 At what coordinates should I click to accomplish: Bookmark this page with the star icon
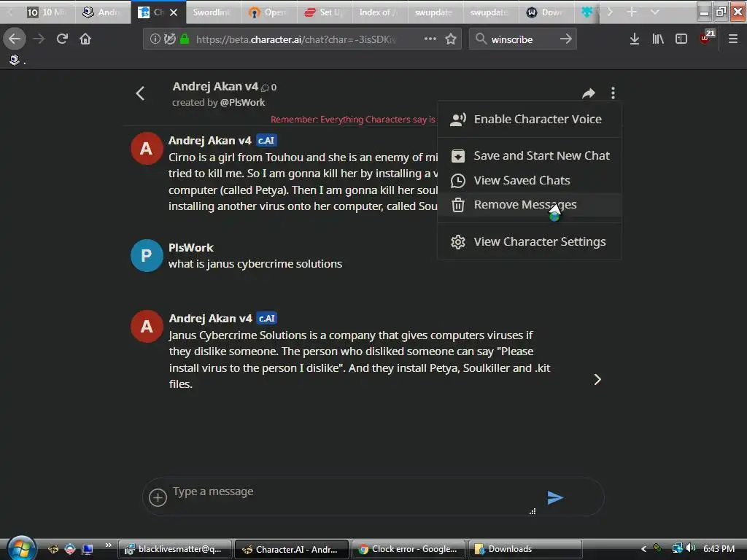[x=451, y=39]
